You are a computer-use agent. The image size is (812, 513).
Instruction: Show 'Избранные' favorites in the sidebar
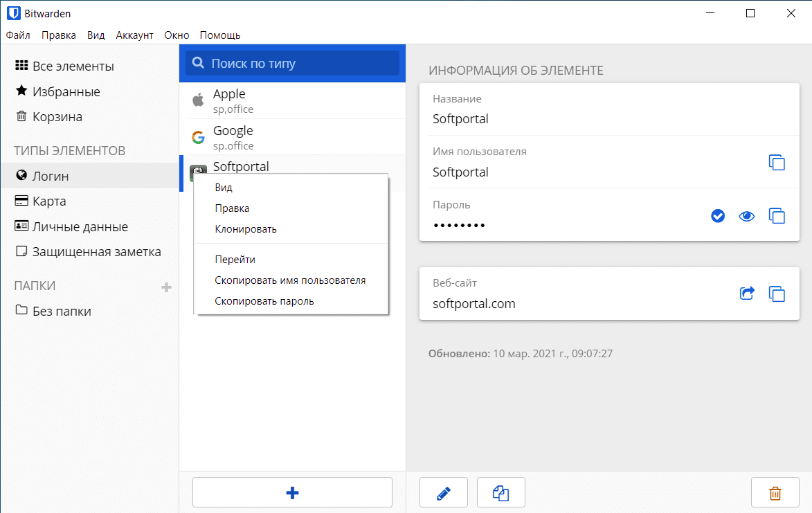pos(66,92)
